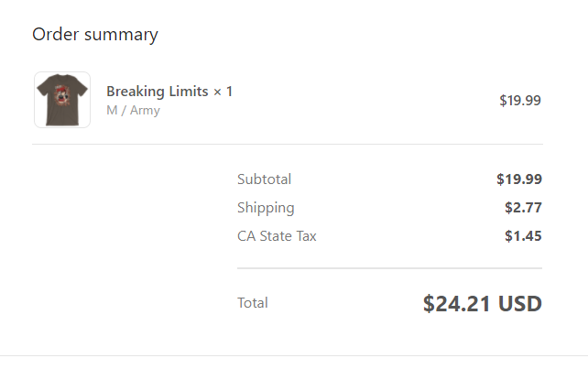Click the × 1 quantity indicator
The image size is (588, 369).
tap(223, 92)
